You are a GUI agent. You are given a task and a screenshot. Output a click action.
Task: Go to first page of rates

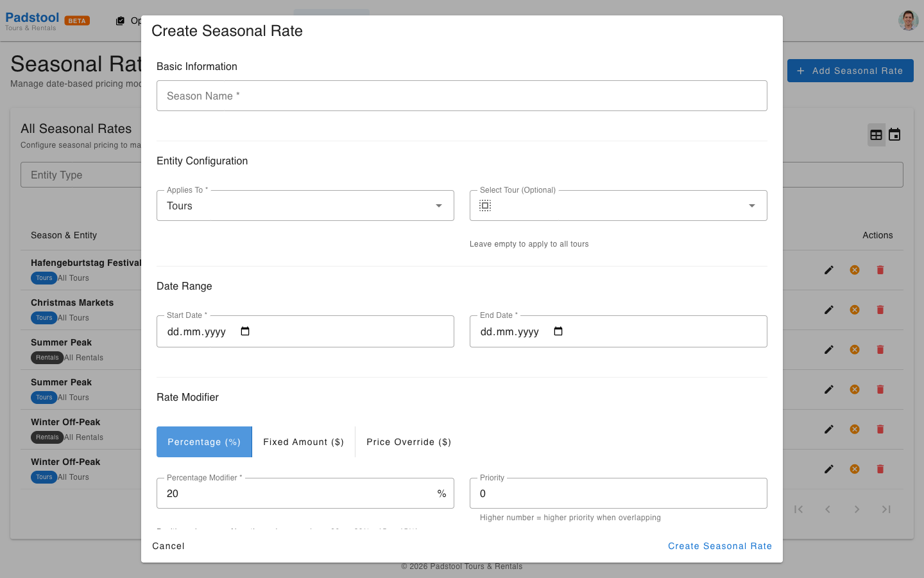[x=798, y=509]
